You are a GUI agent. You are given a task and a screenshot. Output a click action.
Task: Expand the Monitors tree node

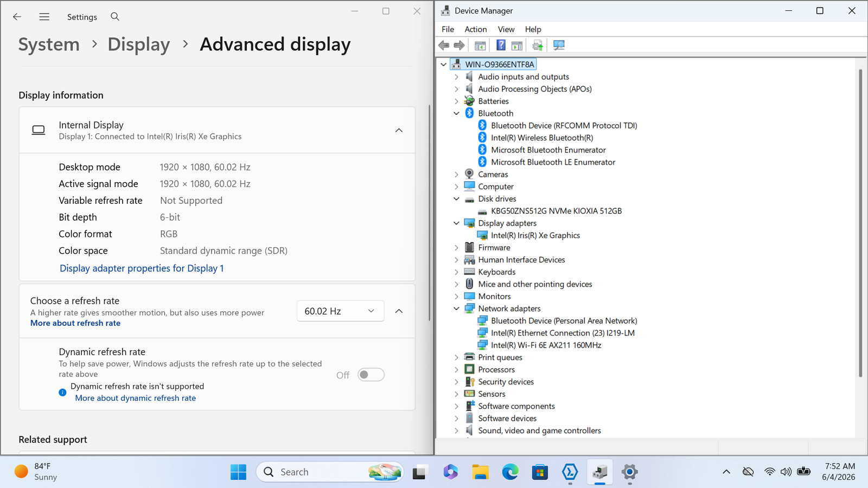[x=456, y=297]
